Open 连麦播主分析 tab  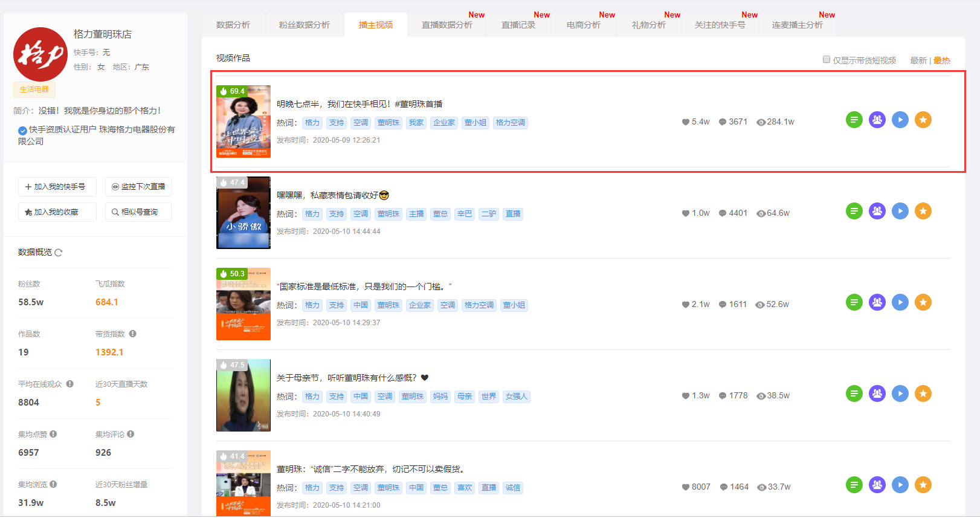[798, 25]
